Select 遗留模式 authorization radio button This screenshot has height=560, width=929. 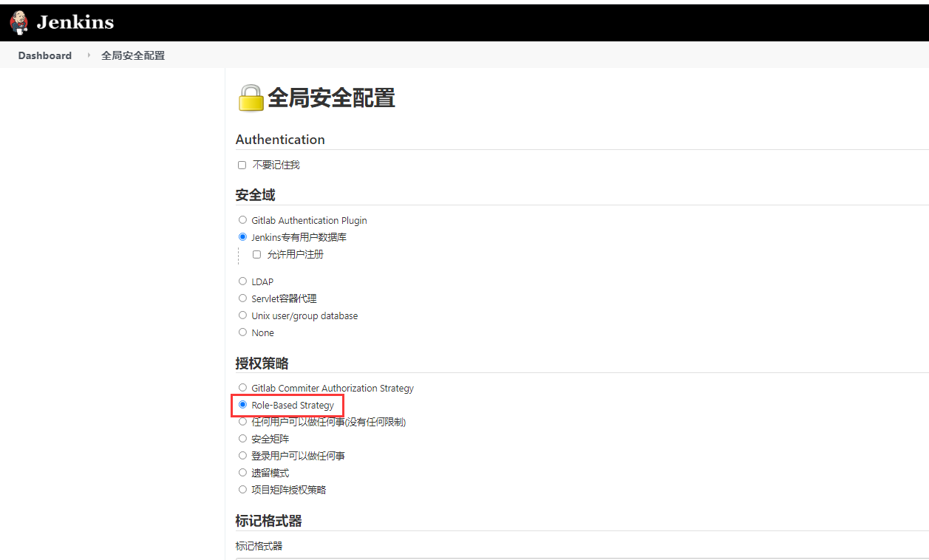[242, 473]
